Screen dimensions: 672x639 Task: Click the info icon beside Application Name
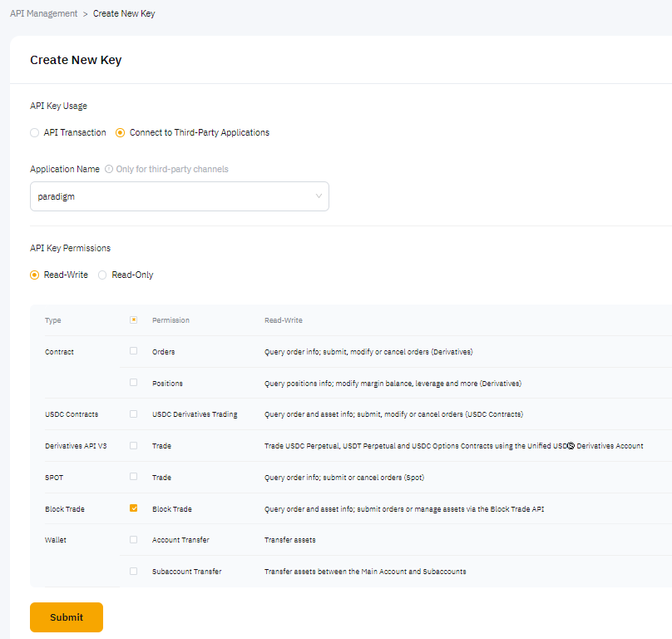(109, 169)
